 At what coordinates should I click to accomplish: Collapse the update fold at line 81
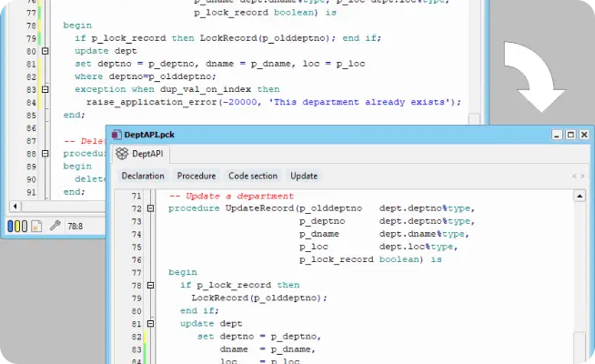coord(151,323)
